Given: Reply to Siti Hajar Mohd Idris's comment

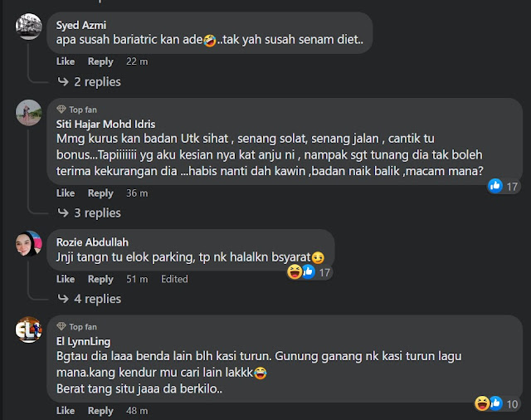Looking at the screenshot, I should click(100, 193).
